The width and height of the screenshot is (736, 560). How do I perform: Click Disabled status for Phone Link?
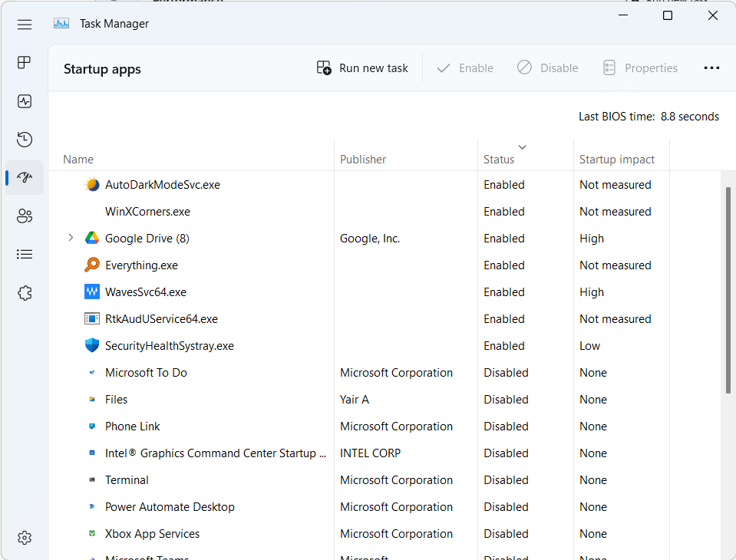506,427
